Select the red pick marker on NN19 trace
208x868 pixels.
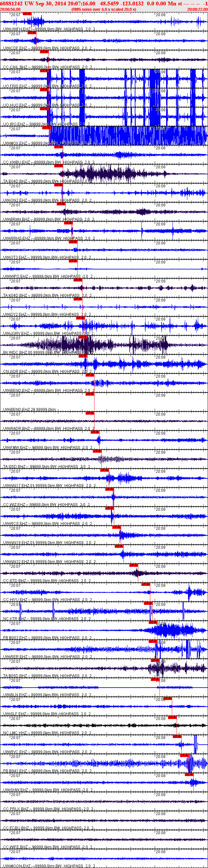[x=116, y=527]
